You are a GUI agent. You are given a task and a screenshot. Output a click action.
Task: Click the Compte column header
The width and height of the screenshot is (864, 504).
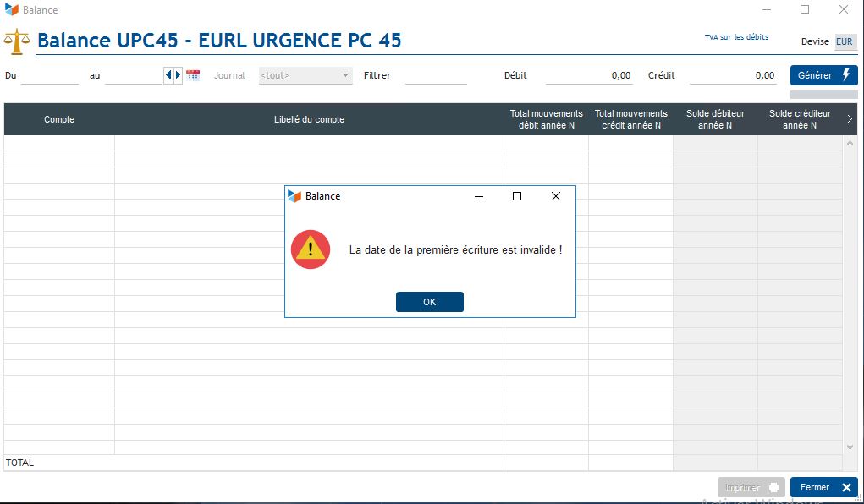[59, 119]
